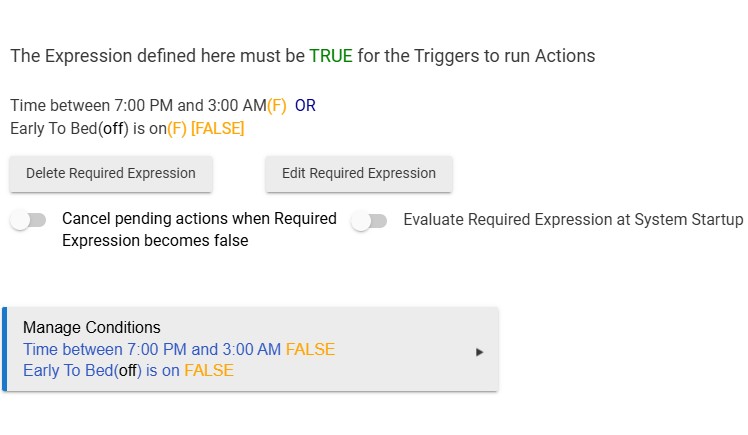Click the blue left border of Manage Conditions

4,349
